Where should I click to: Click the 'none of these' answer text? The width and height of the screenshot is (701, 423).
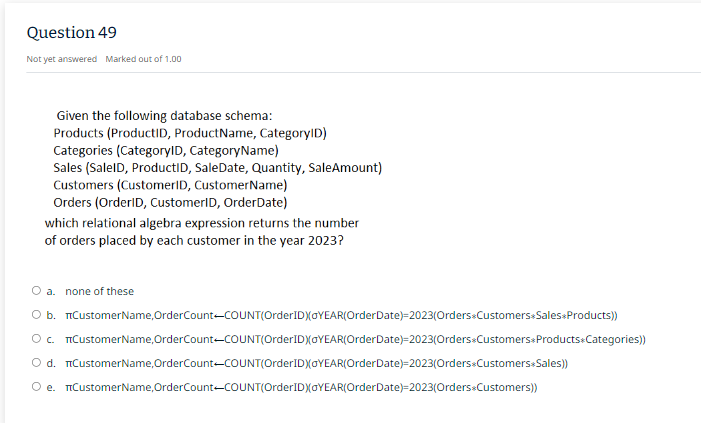coord(99,291)
